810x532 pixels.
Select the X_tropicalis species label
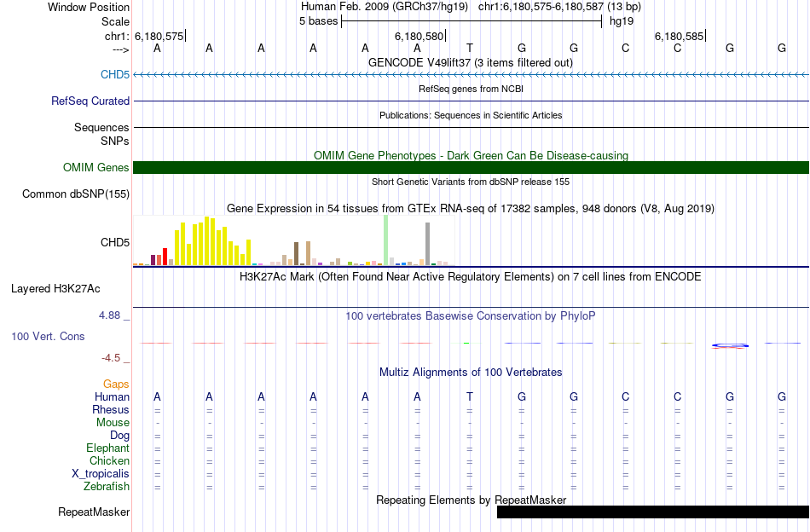(101, 474)
